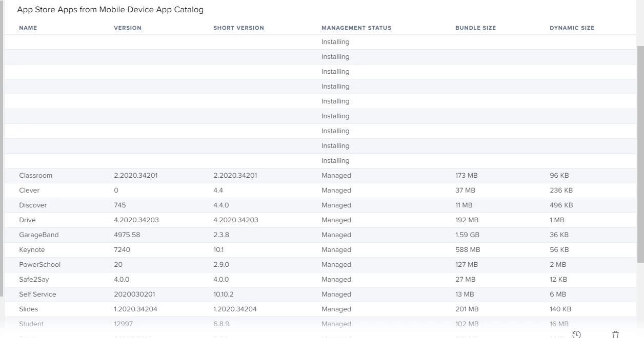Screen dimensions: 644x338
Task: Click PowerSchool's bundle size 127 MB
Action: pos(467,265)
